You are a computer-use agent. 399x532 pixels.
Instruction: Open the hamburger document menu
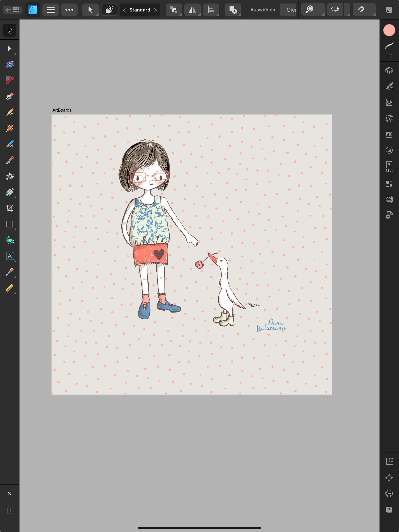click(x=50, y=10)
